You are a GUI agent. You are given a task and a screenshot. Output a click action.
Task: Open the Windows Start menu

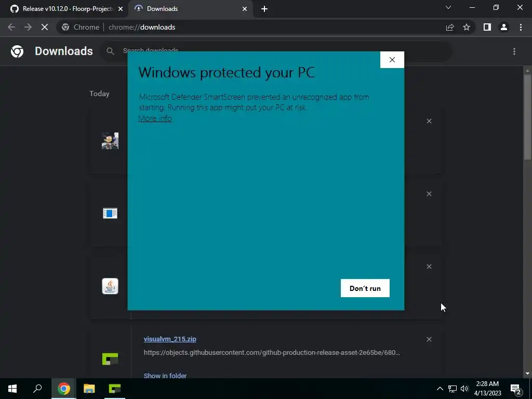[x=12, y=389]
